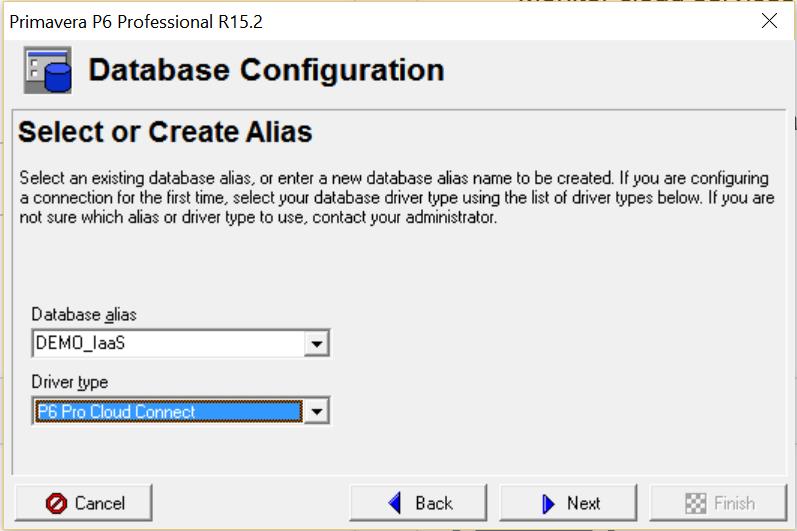The image size is (797, 531).
Task: Click the Database alias label
Action: (84, 314)
